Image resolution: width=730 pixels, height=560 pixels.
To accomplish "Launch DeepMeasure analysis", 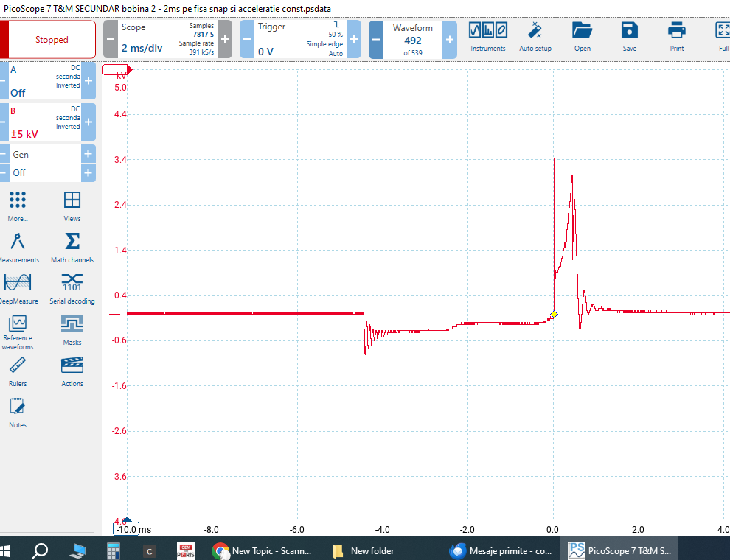I will click(x=18, y=289).
